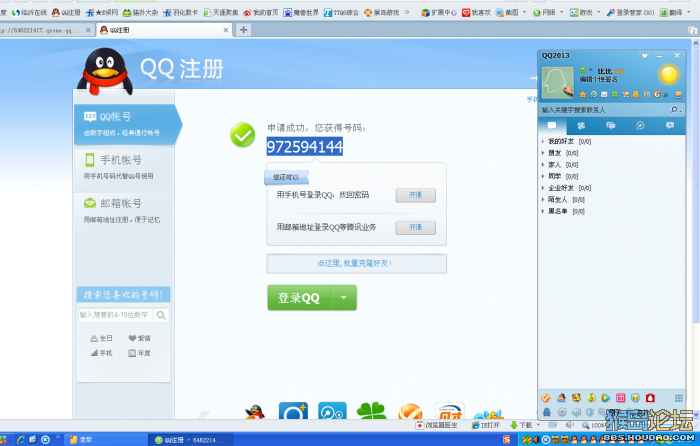Select the 邮箱帐号 registration tab
The height and width of the screenshot is (446, 700).
124,211
